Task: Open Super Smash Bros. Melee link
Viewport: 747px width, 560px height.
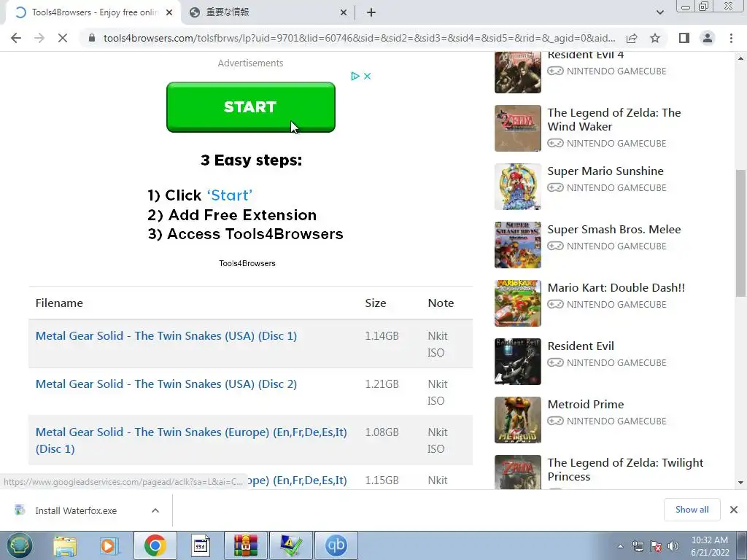Action: click(x=614, y=230)
